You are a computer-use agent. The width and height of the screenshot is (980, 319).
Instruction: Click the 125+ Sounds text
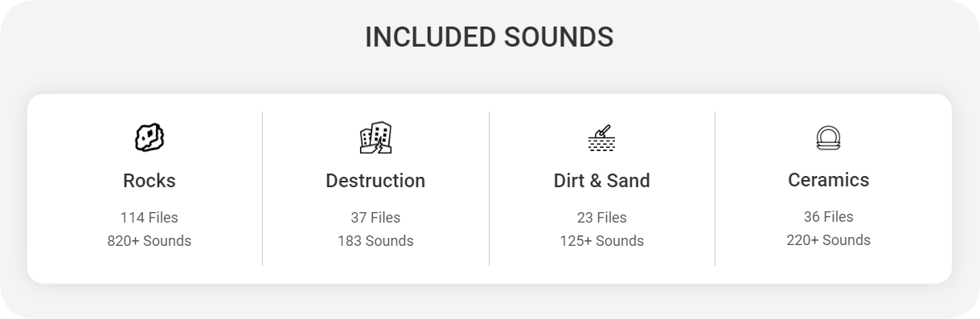601,241
